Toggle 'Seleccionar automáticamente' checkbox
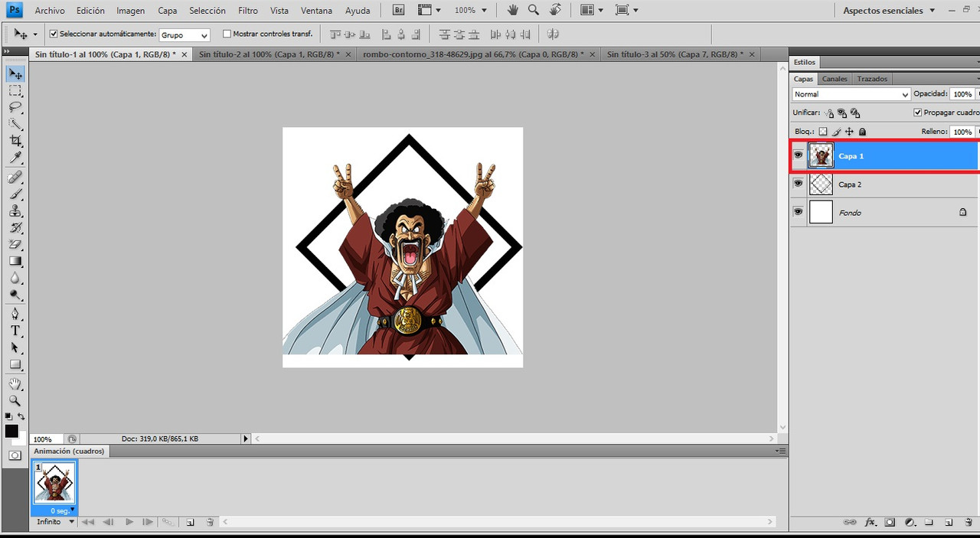 (54, 34)
